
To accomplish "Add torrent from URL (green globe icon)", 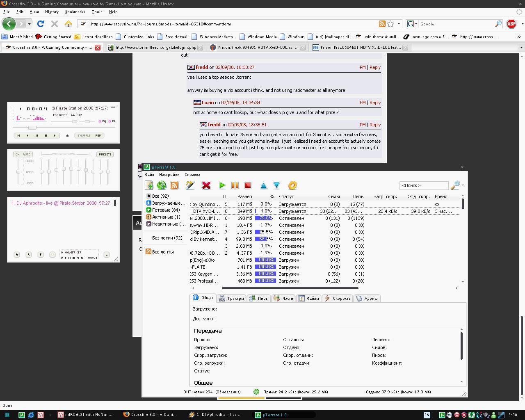I will tap(162, 185).
